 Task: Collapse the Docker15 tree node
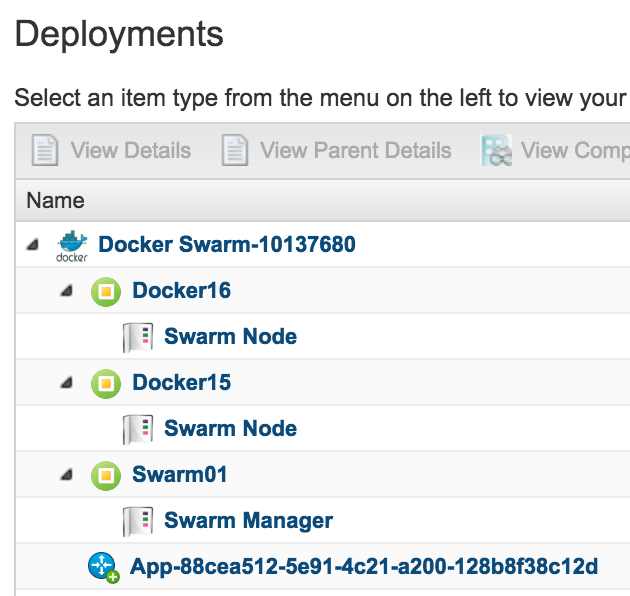(x=66, y=383)
